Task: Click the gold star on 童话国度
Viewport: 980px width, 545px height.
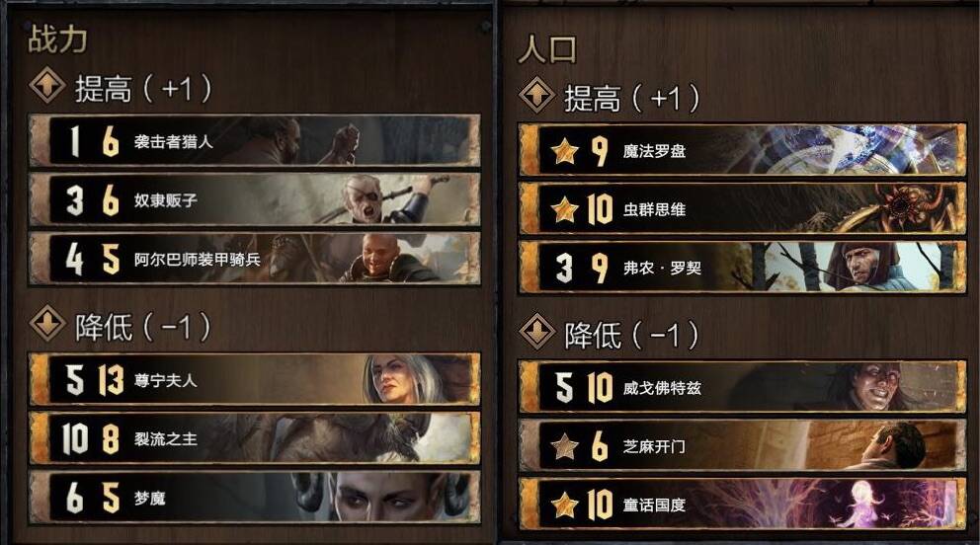Action: point(564,505)
